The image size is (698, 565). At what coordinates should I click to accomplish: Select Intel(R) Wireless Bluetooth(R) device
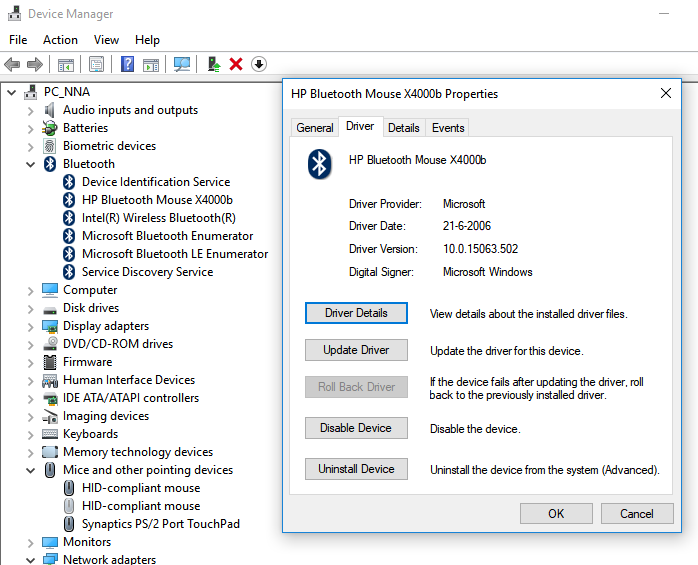pyautogui.click(x=158, y=218)
